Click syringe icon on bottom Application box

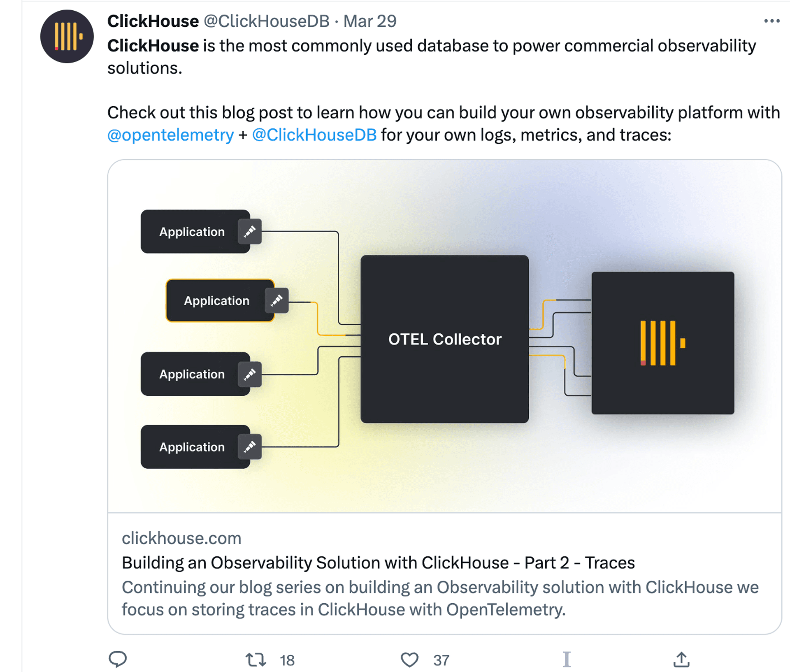coord(250,446)
